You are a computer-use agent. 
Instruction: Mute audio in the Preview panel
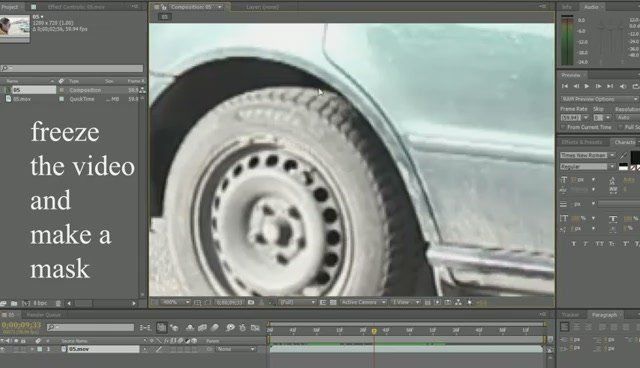point(623,86)
